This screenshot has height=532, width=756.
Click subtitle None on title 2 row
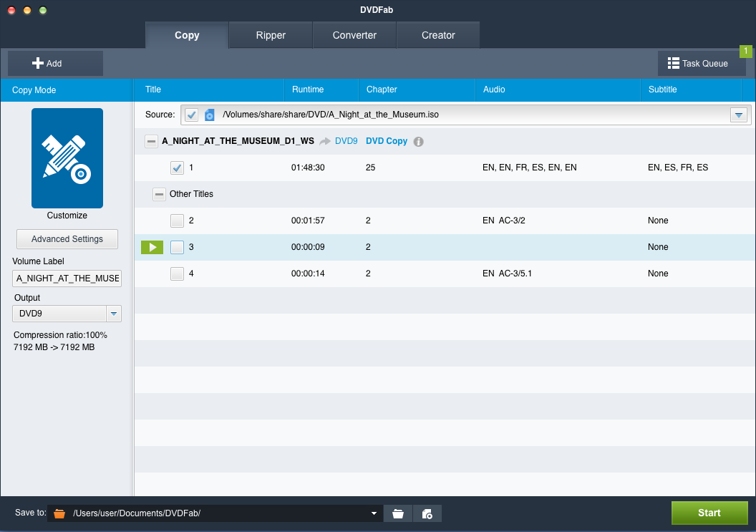coord(658,221)
